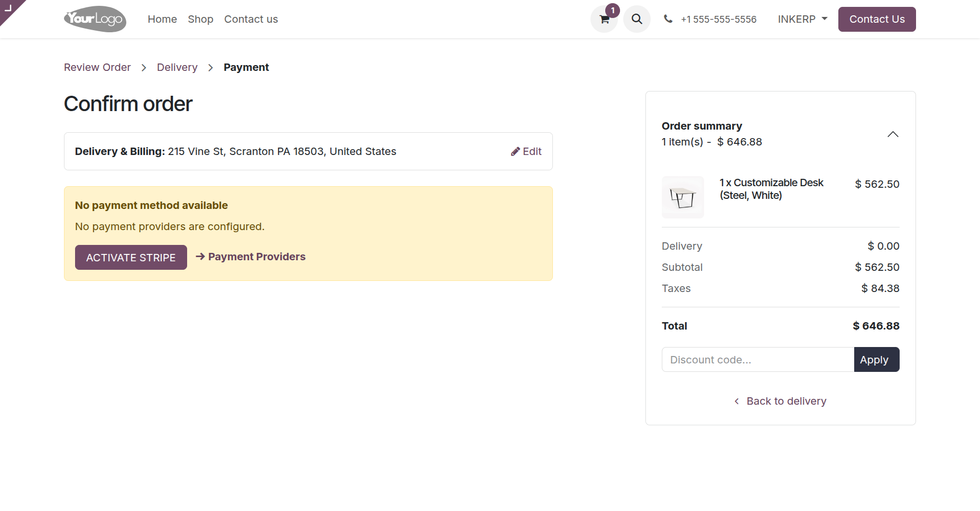Click the chevron left of Back to delivery
Screen dimensions: 980x511
pos(737,401)
